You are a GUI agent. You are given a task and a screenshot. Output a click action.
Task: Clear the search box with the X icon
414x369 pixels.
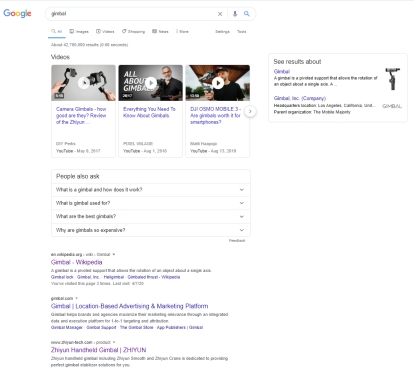(220, 14)
